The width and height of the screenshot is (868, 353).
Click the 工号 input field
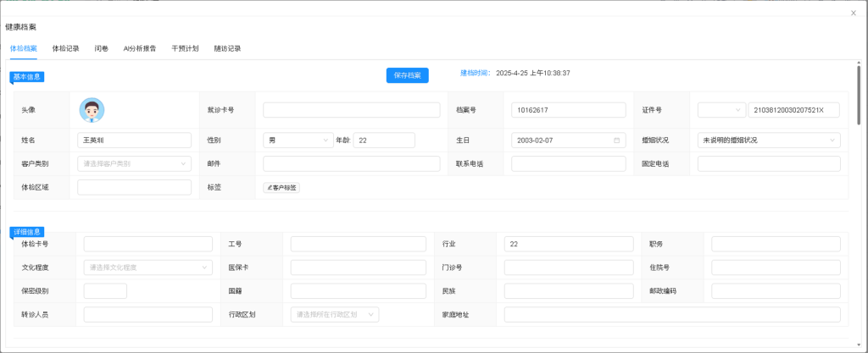click(x=359, y=244)
